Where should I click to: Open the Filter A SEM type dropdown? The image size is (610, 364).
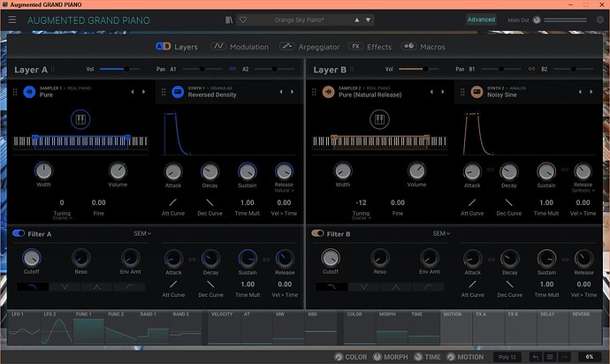tap(142, 233)
